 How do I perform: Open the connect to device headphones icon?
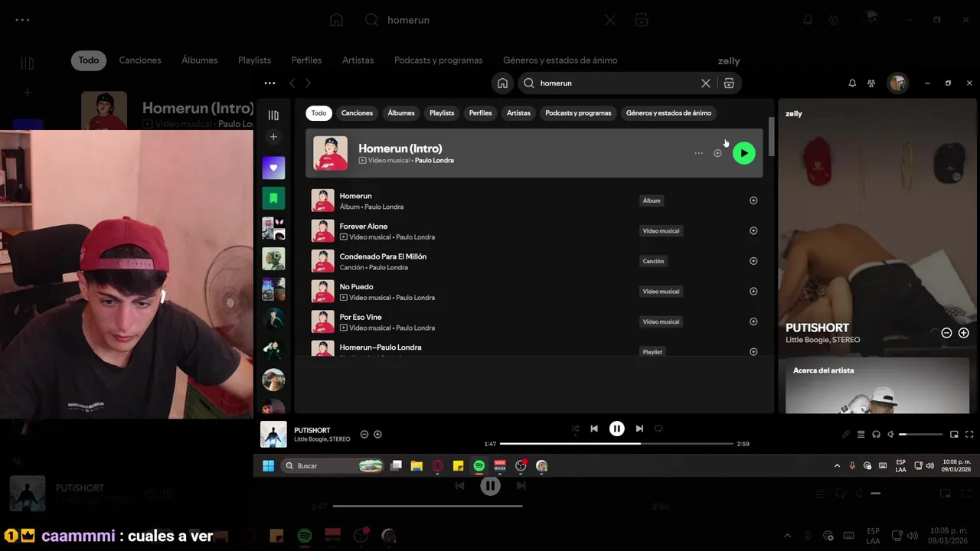pyautogui.click(x=876, y=434)
